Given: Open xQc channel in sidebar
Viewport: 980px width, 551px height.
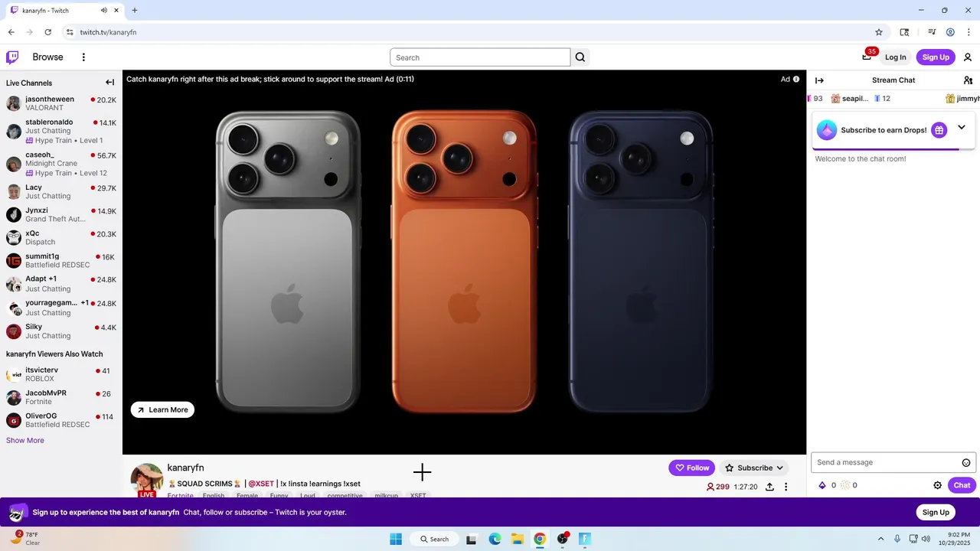Looking at the screenshot, I should [61, 237].
